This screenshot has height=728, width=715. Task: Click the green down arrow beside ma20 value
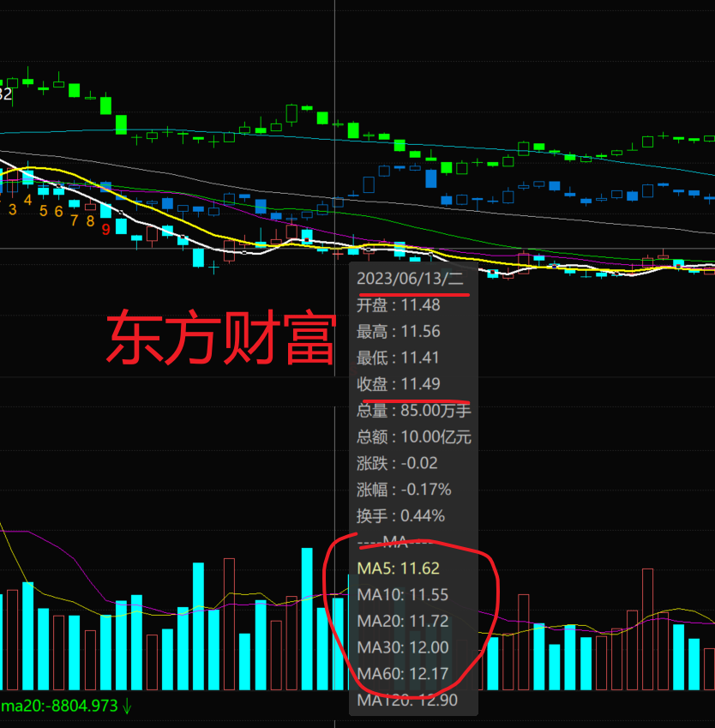pyautogui.click(x=127, y=707)
